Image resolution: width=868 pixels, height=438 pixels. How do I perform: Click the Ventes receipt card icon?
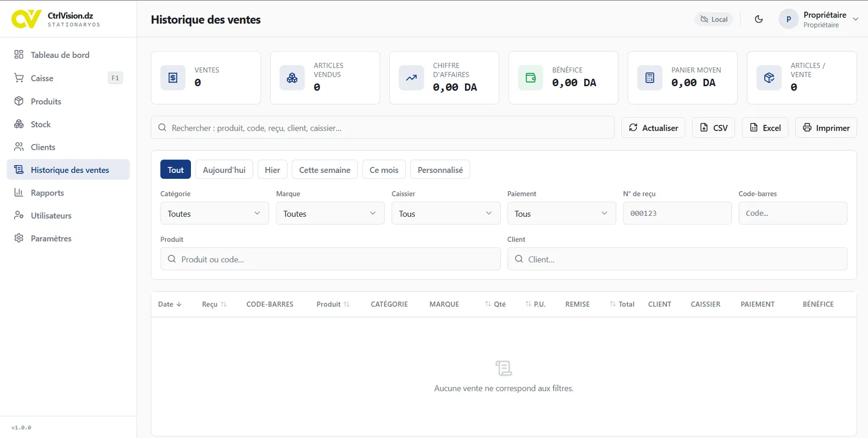tap(173, 78)
